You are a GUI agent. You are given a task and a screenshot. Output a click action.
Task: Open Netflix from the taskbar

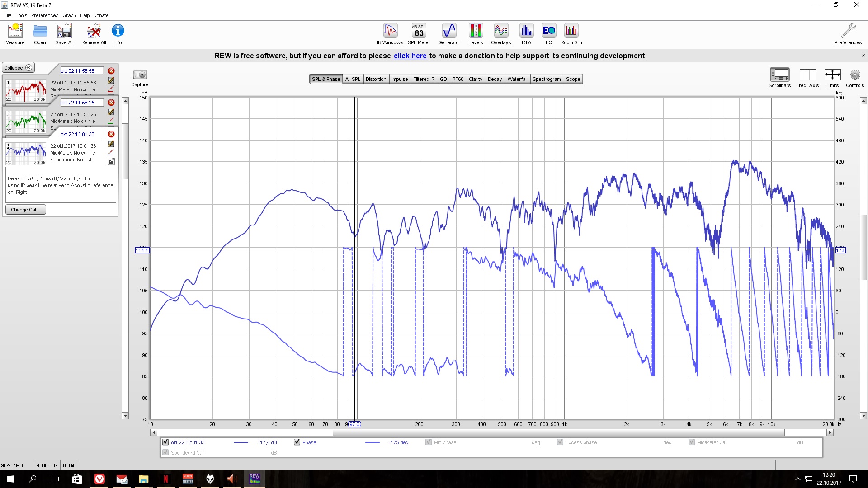pyautogui.click(x=166, y=479)
